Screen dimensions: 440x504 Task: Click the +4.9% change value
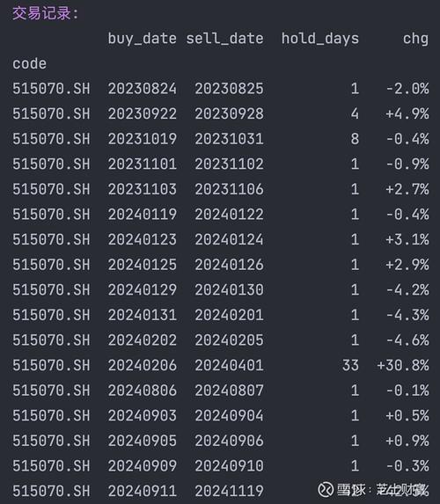click(x=407, y=113)
